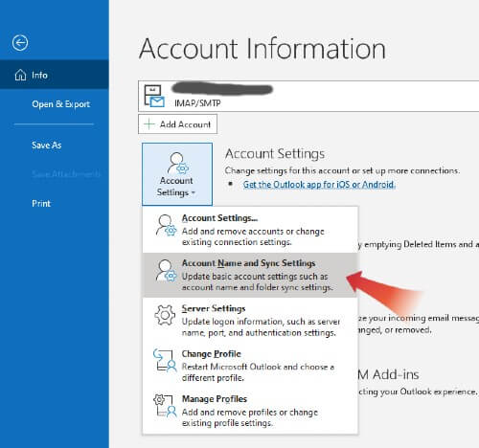Select Account Name and Sync Settings
This screenshot has height=448, width=479.
click(250, 275)
